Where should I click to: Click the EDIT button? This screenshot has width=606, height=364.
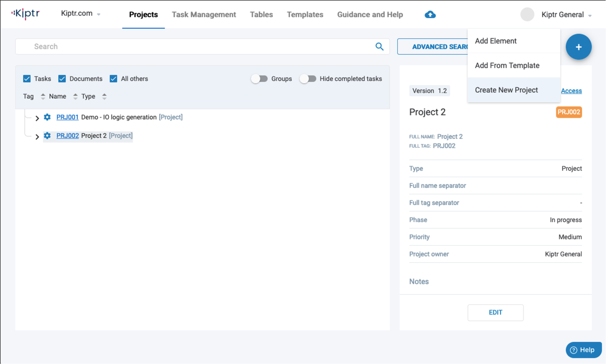click(x=495, y=312)
